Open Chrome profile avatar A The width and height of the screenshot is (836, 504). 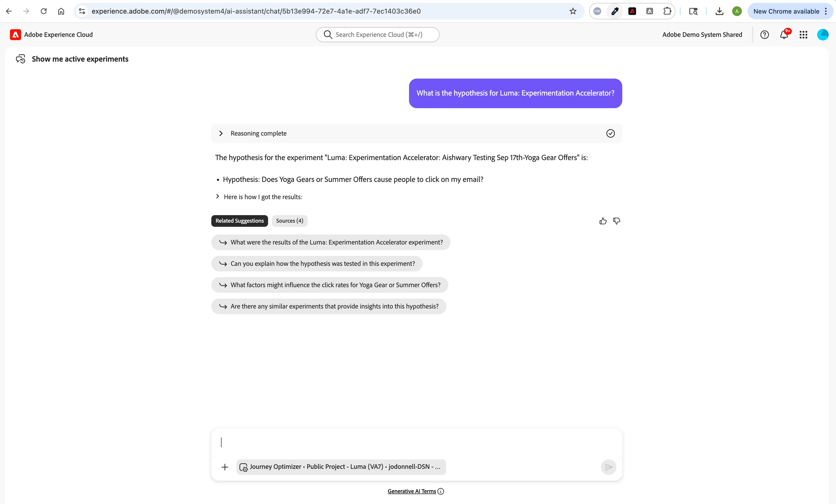(737, 11)
